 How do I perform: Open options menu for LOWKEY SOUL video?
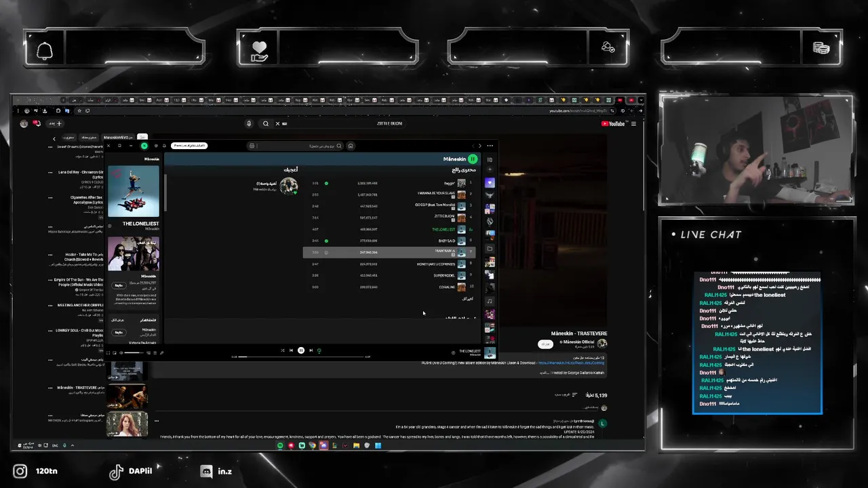(50, 330)
